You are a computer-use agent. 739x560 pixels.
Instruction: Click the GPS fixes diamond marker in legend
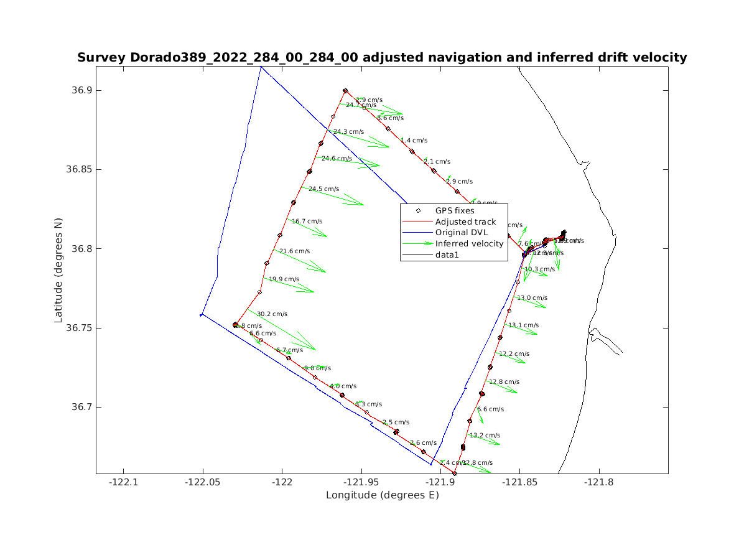(418, 211)
